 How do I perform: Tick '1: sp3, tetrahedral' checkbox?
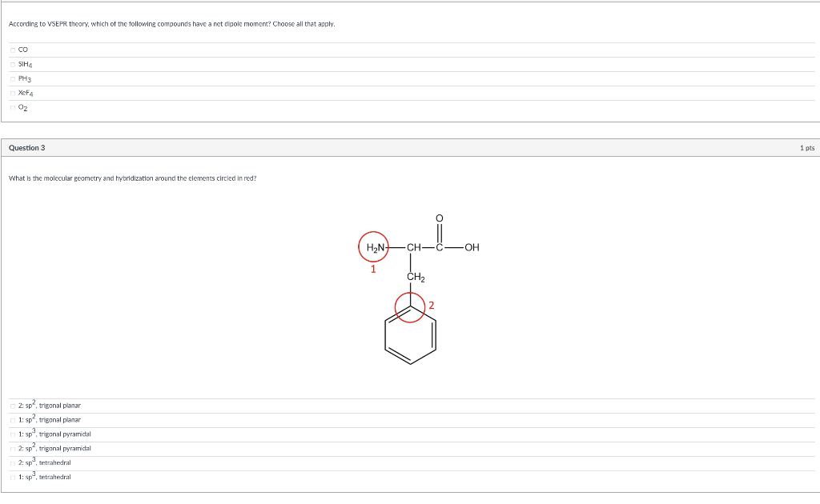pyautogui.click(x=13, y=478)
